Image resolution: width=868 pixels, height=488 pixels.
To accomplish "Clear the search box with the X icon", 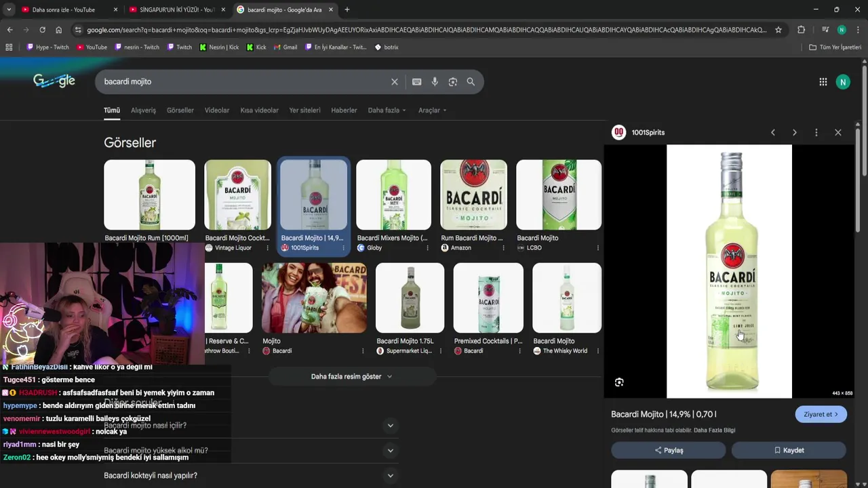I will click(x=395, y=82).
